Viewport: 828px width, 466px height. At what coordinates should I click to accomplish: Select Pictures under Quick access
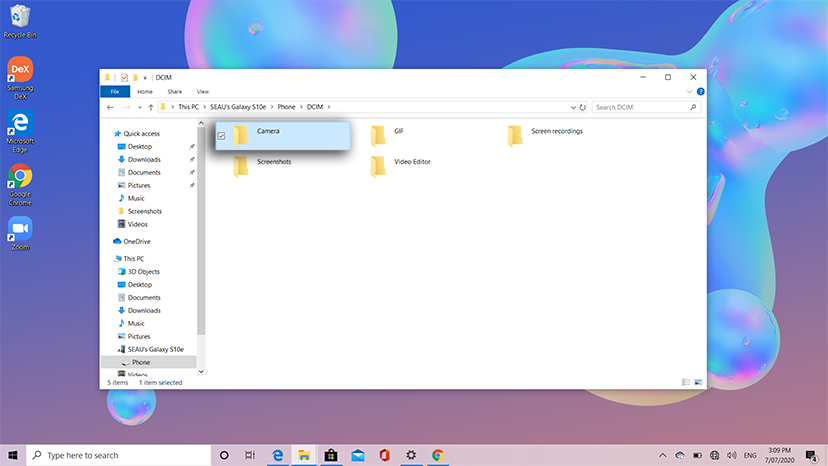134,185
